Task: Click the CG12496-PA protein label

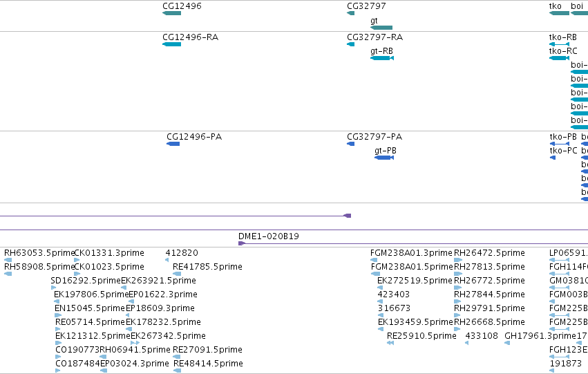Action: pos(194,137)
